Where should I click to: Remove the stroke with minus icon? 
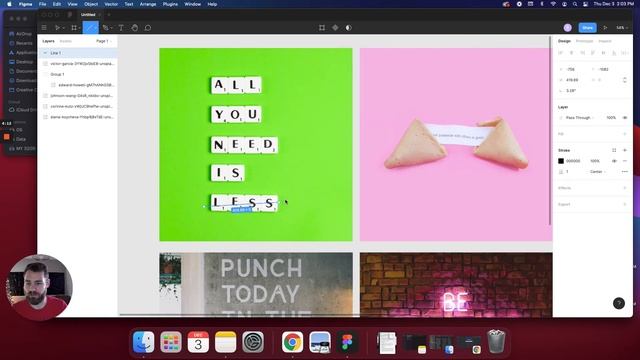(624, 161)
